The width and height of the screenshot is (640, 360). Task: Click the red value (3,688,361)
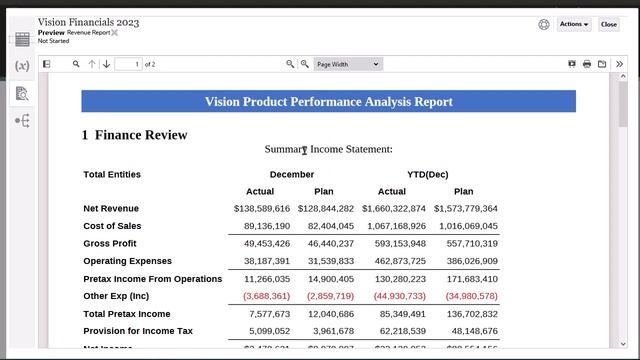click(x=267, y=296)
